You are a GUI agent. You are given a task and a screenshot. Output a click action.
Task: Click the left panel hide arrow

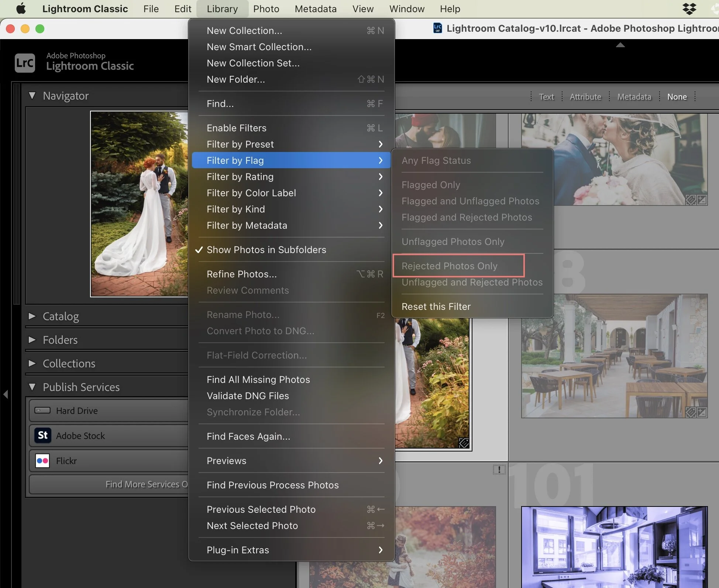click(x=6, y=394)
